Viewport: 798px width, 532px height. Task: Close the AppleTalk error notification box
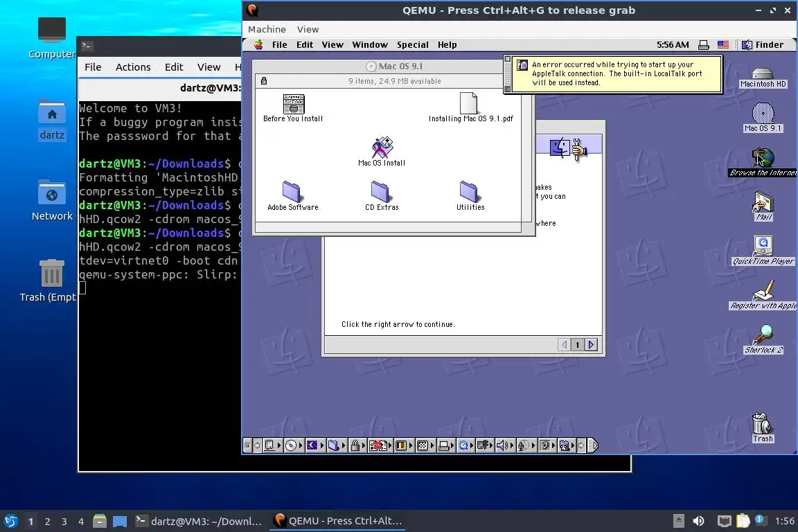pos(507,59)
